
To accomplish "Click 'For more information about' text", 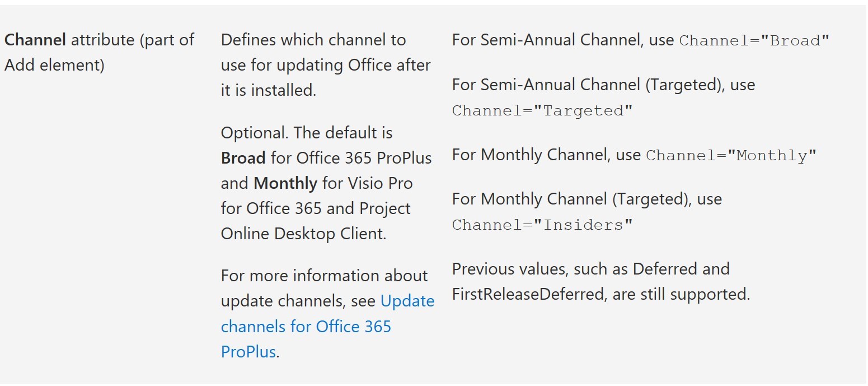I will click(324, 276).
